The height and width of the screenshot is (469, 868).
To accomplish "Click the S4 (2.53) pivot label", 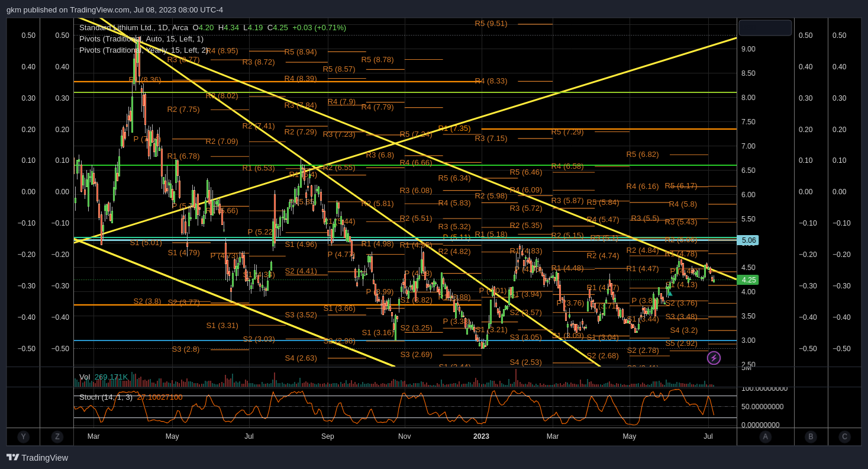I will pyautogui.click(x=526, y=362).
